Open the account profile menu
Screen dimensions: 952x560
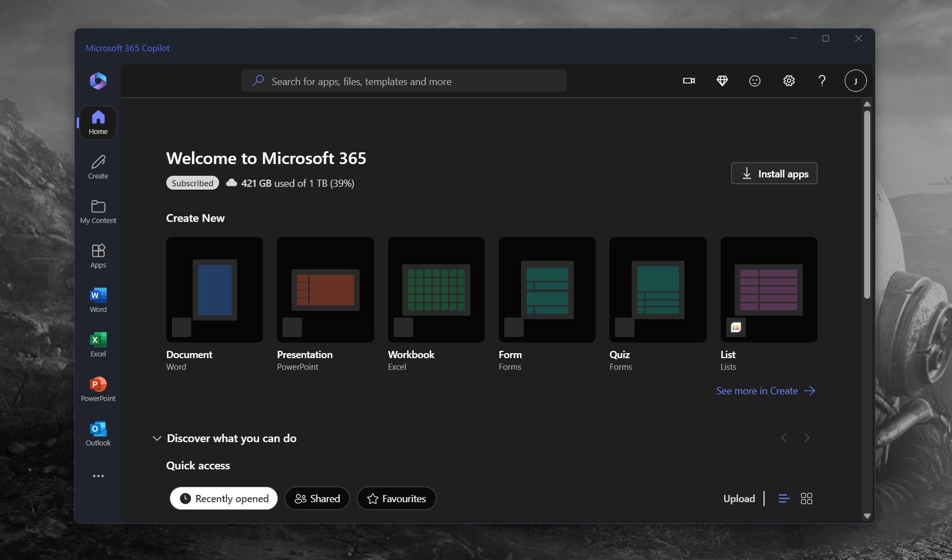point(855,81)
